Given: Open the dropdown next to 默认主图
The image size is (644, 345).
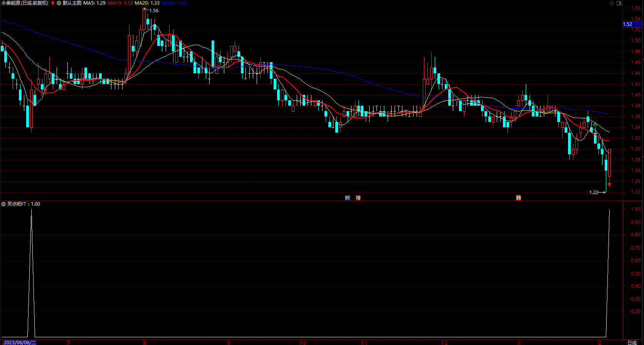Looking at the screenshot, I should click(59, 3).
